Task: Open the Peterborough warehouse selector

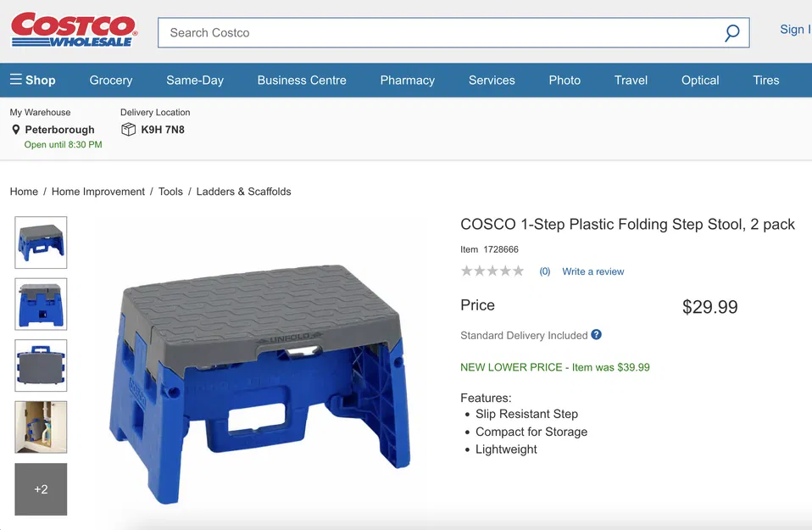Action: [x=59, y=130]
